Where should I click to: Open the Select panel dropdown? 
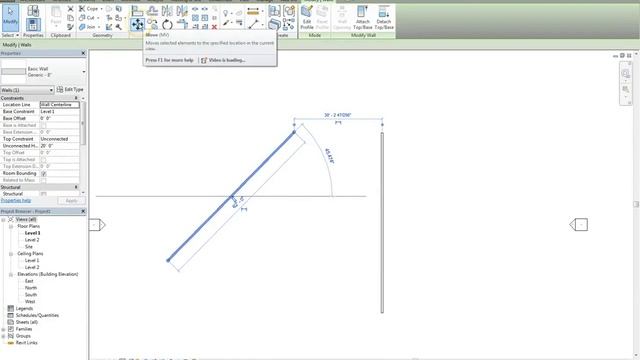10,36
